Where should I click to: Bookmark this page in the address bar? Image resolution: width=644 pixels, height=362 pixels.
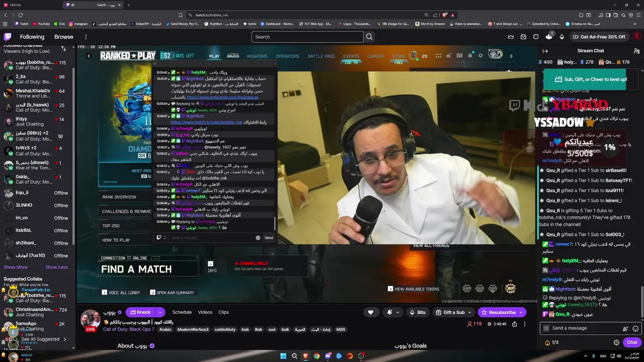(x=180, y=15)
